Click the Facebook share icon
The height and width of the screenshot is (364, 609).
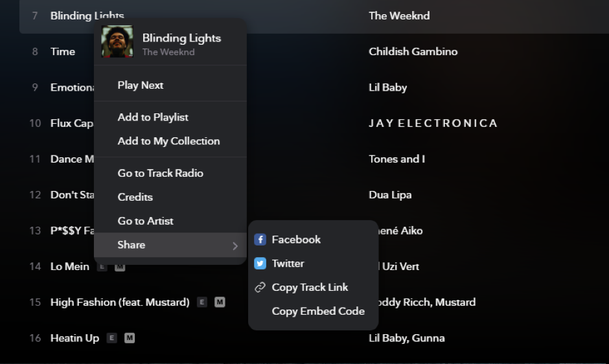(260, 239)
